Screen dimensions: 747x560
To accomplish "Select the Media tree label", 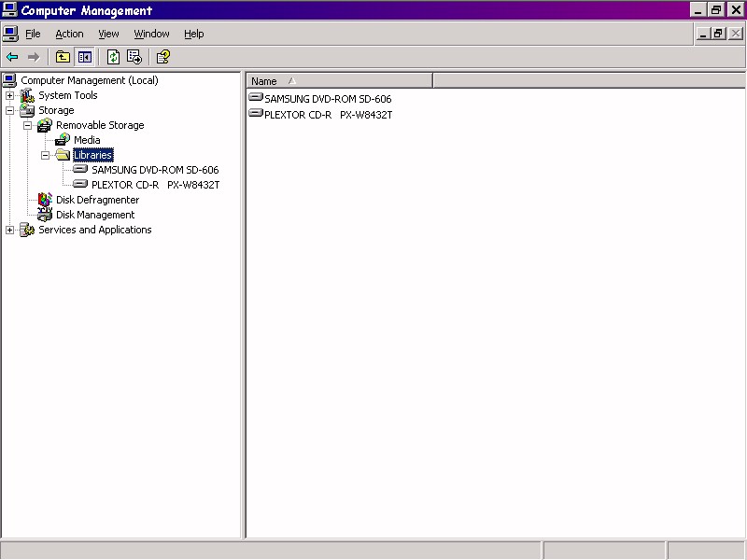I will 87,140.
